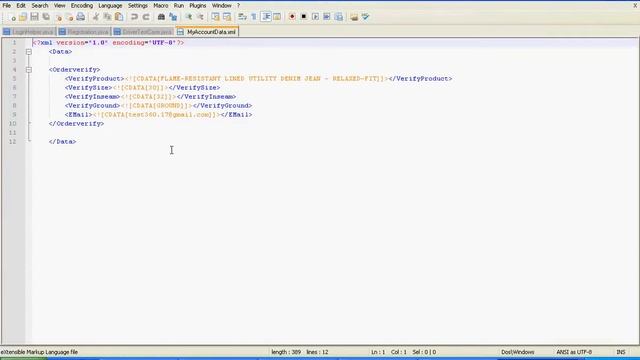The image size is (640, 360).
Task: Click the spell-check plugin icon at toolbar end
Action: [366, 17]
